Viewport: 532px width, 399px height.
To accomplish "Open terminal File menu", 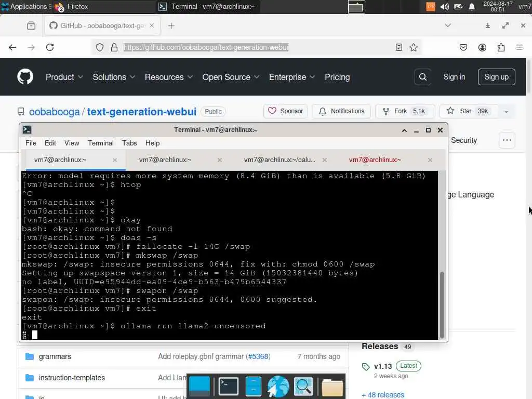I will [x=31, y=143].
